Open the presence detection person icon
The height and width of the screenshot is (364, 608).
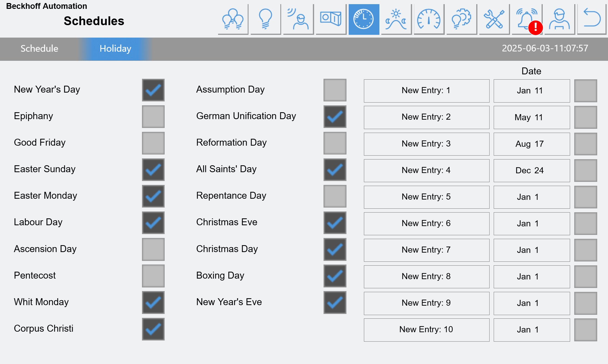coord(298,19)
